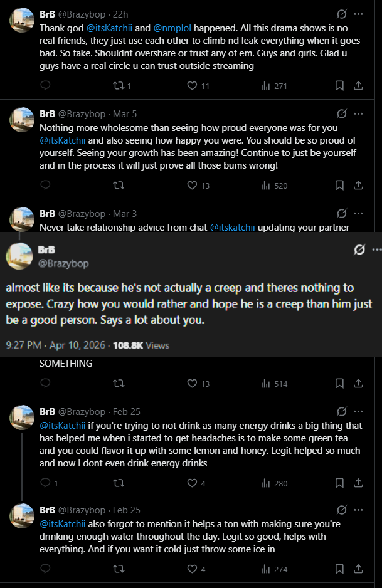Click the 9:27 PM Apr 10 timestamp
The image size is (382, 588).
tap(56, 345)
